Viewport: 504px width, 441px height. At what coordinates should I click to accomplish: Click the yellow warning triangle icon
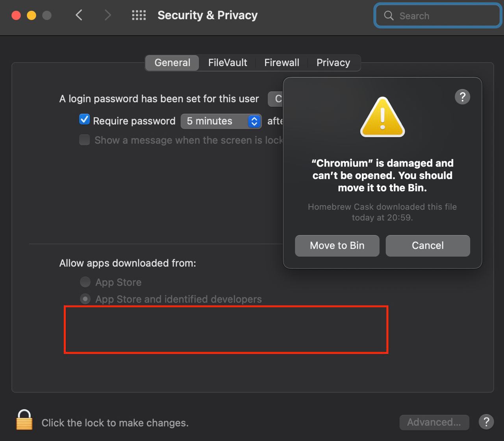(382, 117)
